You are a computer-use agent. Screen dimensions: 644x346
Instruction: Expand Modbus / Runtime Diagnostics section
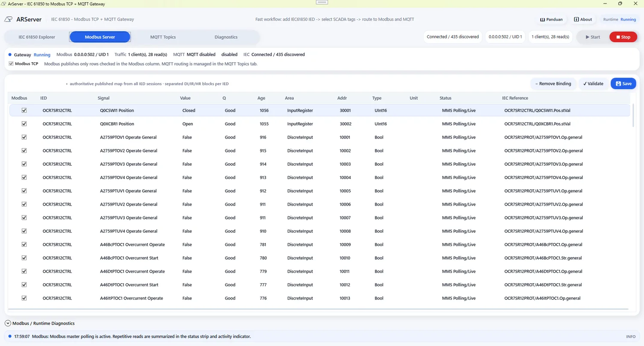coord(8,323)
